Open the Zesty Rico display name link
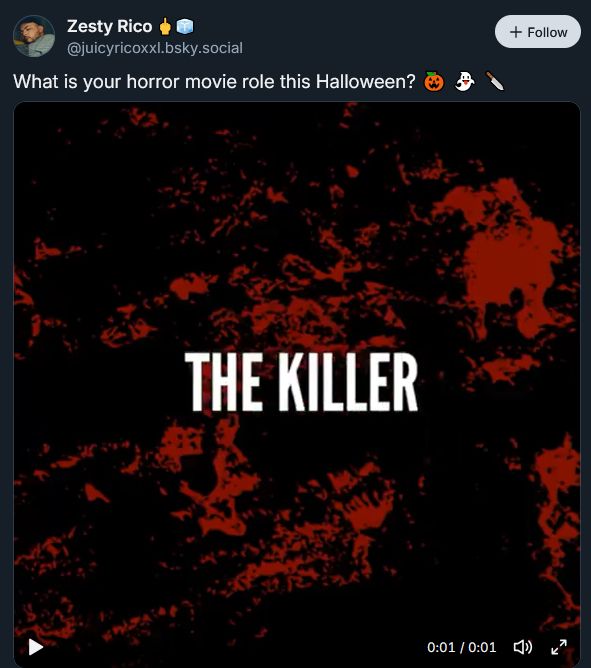 pyautogui.click(x=110, y=26)
